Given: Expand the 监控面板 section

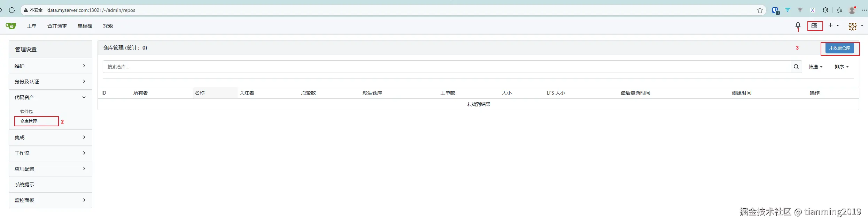Looking at the screenshot, I should click(x=51, y=200).
